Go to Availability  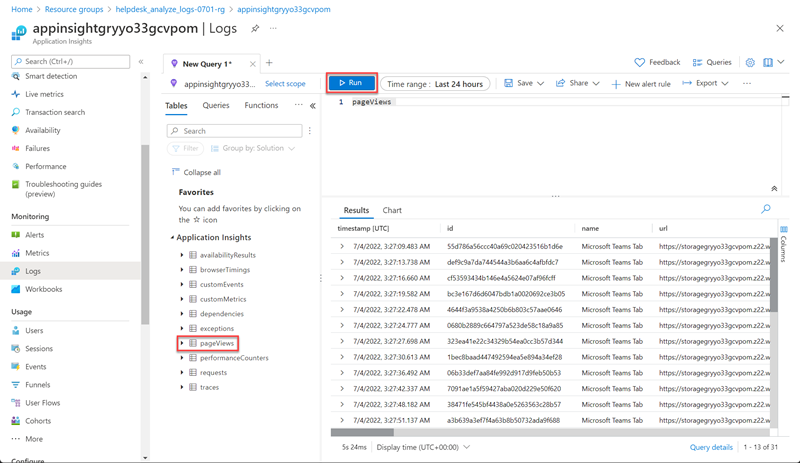click(43, 130)
